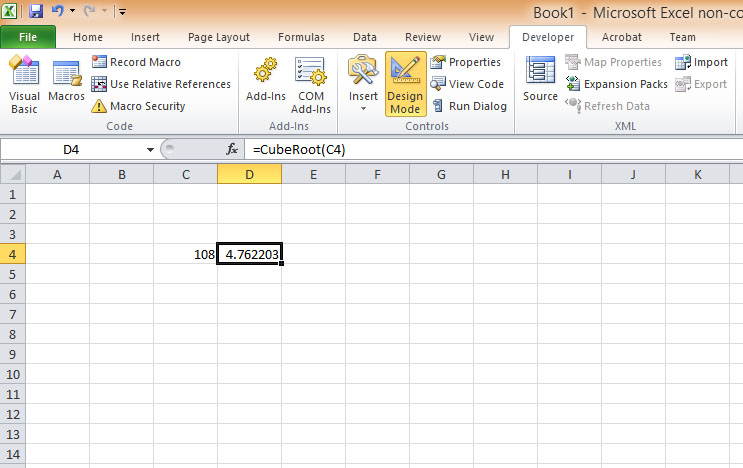
Task: Open the Visual Basic editor
Action: 24,84
